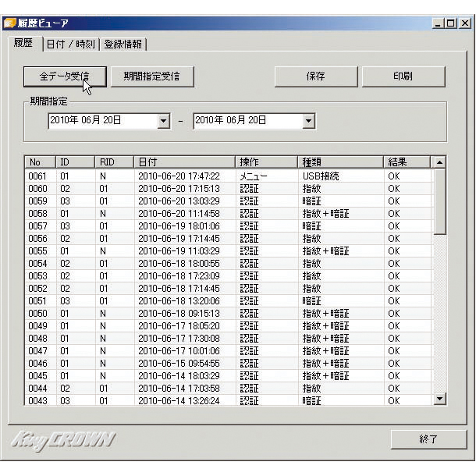
Task: Click the 終了 button
Action: click(x=428, y=439)
